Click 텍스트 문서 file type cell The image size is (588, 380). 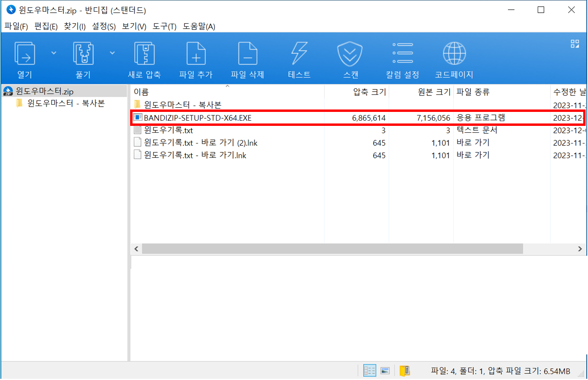(x=477, y=130)
